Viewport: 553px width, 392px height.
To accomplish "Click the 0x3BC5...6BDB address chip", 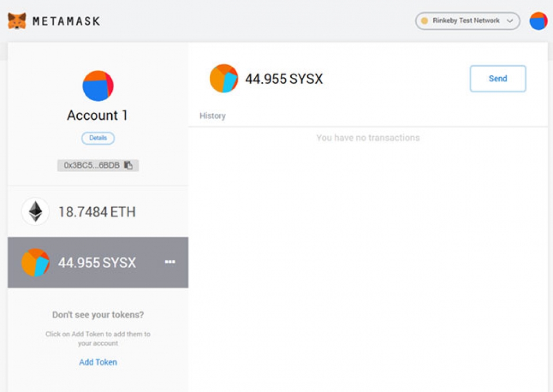I will pos(92,165).
